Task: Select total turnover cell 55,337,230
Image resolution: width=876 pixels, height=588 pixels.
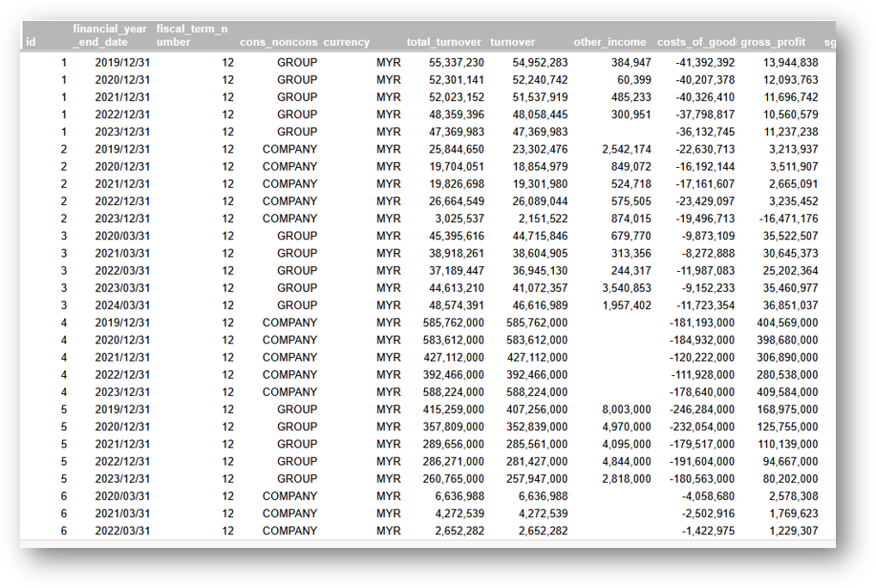Action: 457,63
